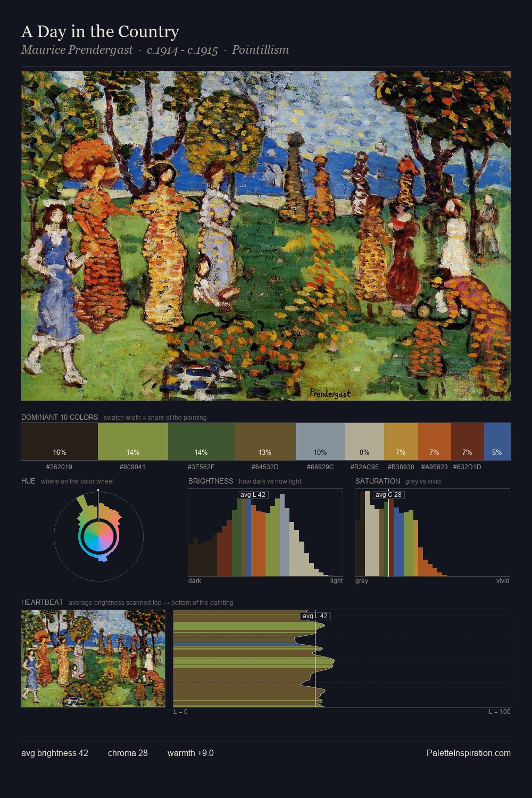Click the large painting image
Viewport: 532px width, 798px height.
click(x=266, y=236)
